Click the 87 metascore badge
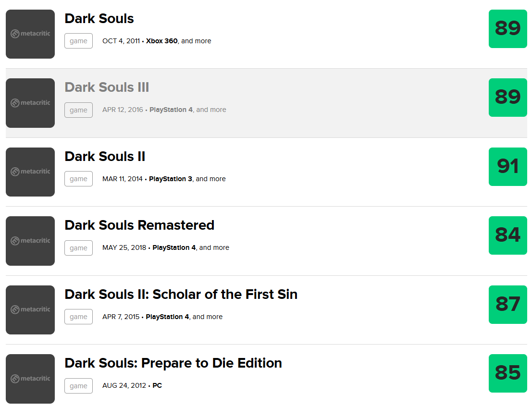 coord(507,305)
